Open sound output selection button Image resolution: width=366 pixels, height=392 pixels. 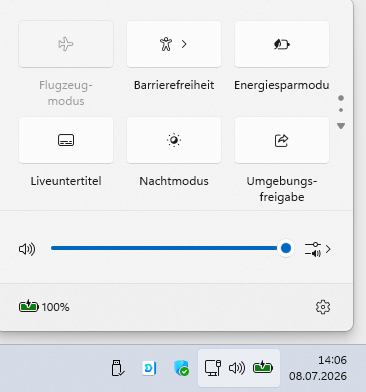tap(318, 249)
